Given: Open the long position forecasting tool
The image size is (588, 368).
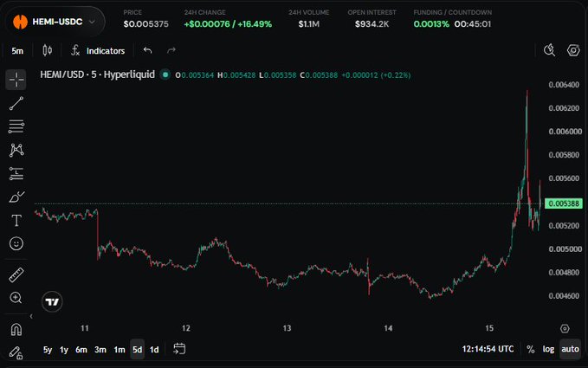Looking at the screenshot, I should pos(16,174).
